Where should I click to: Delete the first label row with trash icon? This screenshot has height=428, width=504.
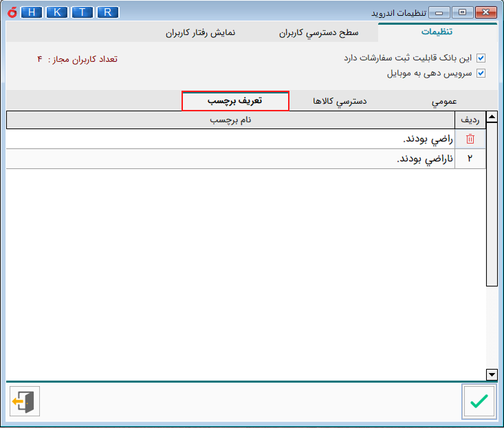coord(470,139)
